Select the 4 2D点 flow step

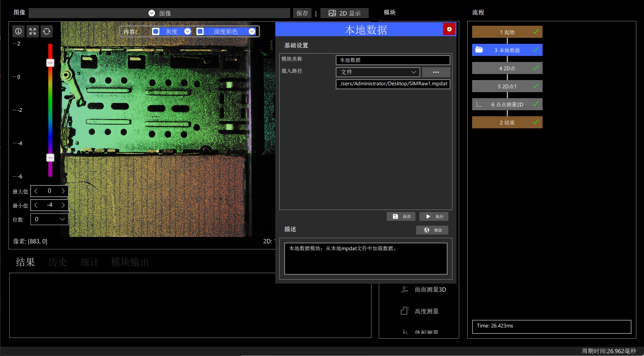(507, 68)
